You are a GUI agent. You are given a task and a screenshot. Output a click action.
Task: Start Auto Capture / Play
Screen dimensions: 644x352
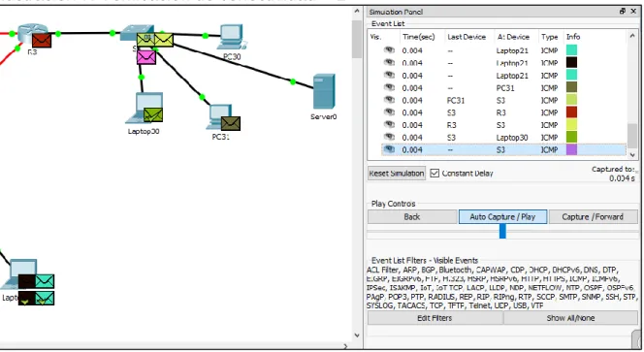tap(502, 217)
